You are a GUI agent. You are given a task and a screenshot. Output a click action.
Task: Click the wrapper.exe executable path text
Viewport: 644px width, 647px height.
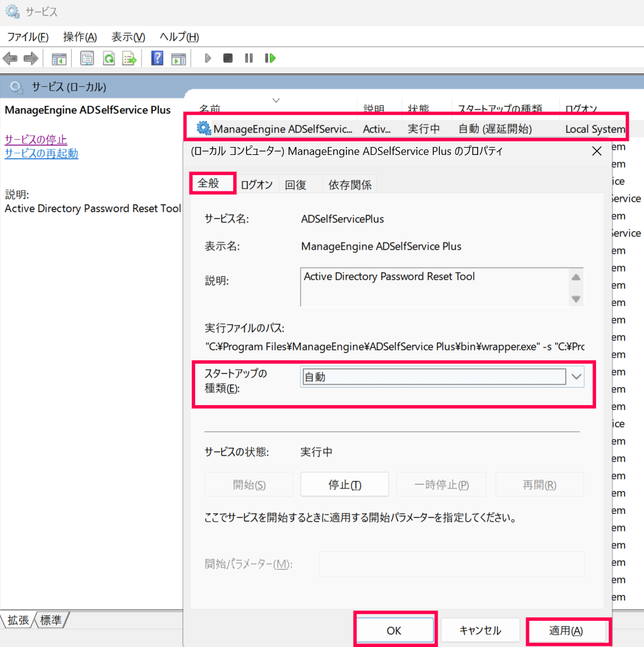[x=394, y=346]
